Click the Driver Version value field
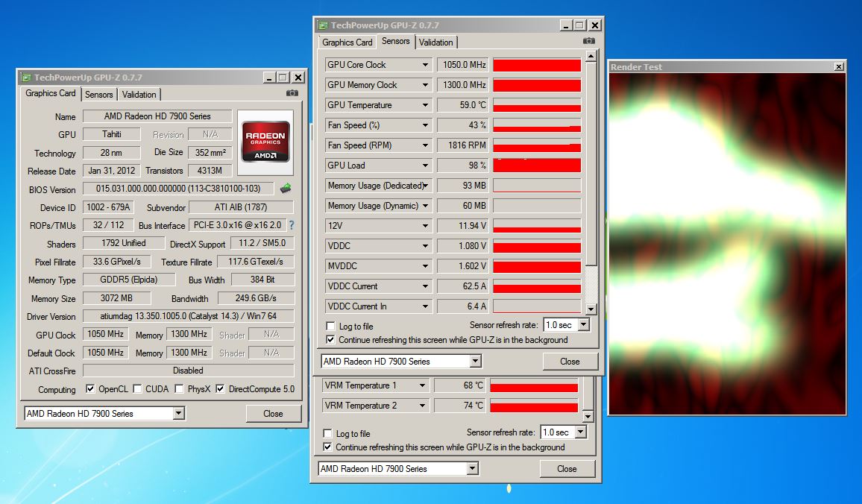 point(188,316)
